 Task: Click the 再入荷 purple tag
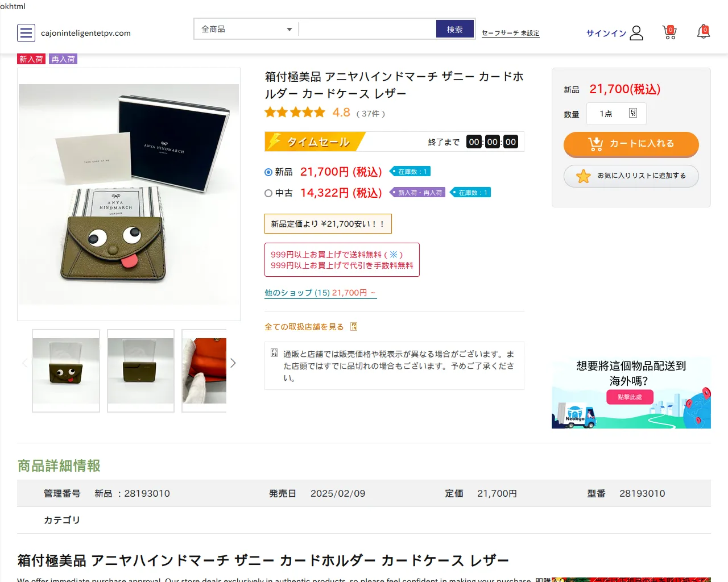click(63, 59)
